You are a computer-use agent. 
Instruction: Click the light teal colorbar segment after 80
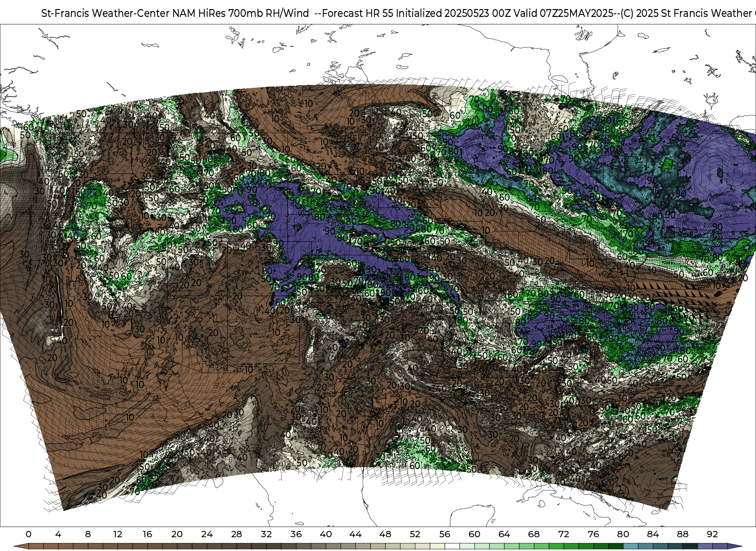coord(631,546)
